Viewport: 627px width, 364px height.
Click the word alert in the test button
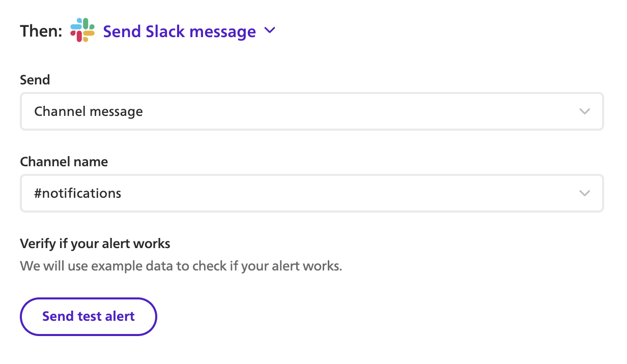click(x=120, y=316)
